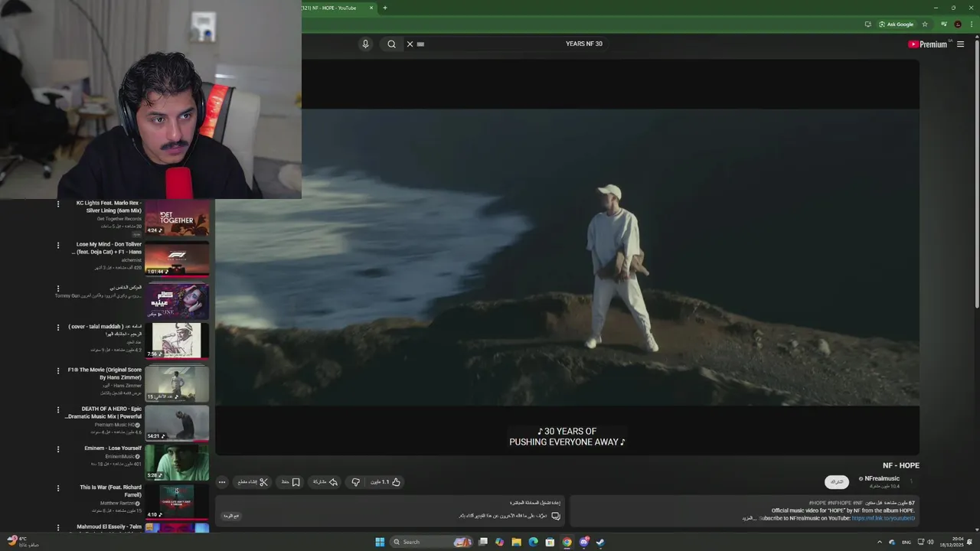Click the #NFHOPE hashtag in description
Image resolution: width=980 pixels, height=551 pixels.
point(839,503)
